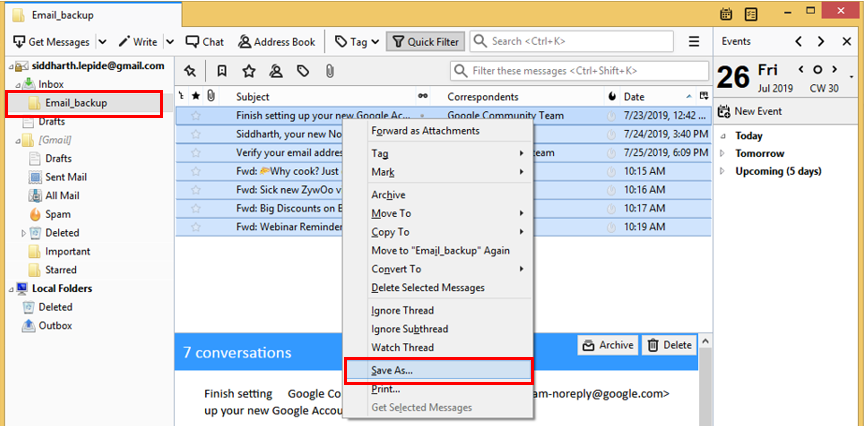864x426 pixels.
Task: Toggle the Quick Filter button
Action: pos(425,42)
